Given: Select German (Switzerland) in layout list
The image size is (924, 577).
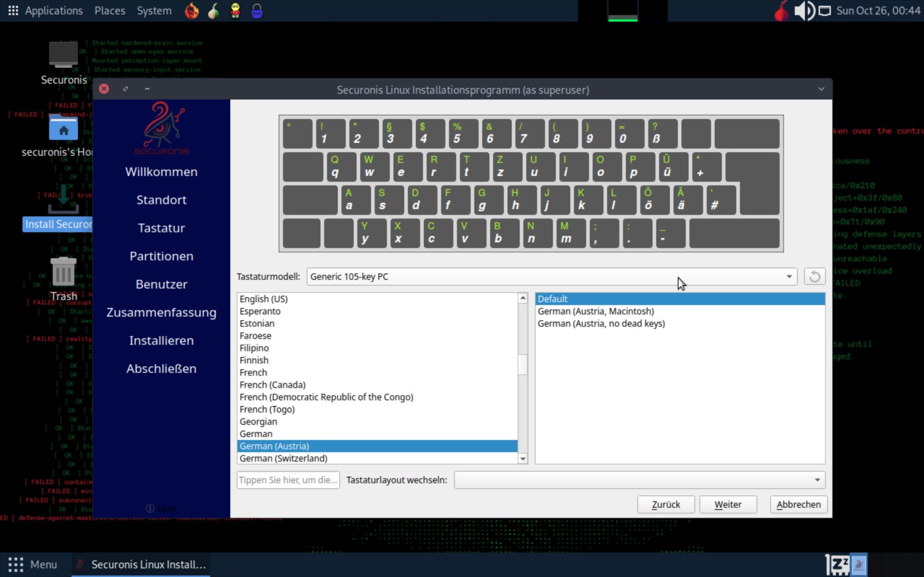Looking at the screenshot, I should [x=283, y=458].
